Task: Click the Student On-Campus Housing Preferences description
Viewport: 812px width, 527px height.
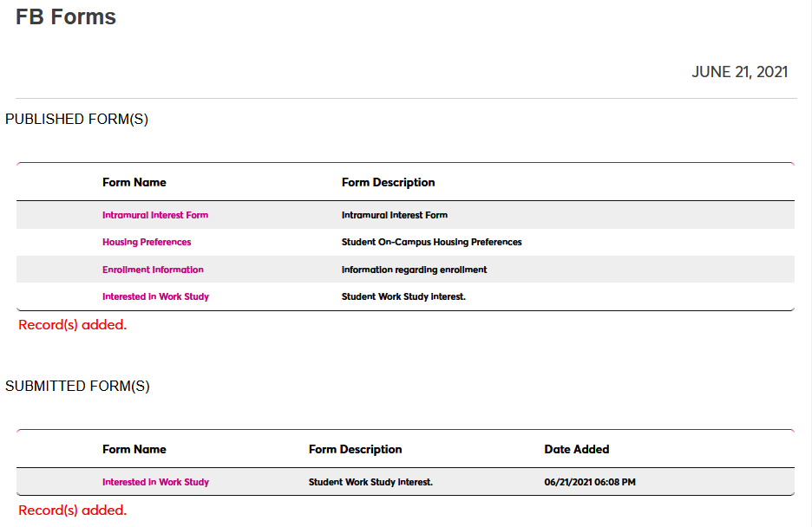Action: tap(432, 242)
